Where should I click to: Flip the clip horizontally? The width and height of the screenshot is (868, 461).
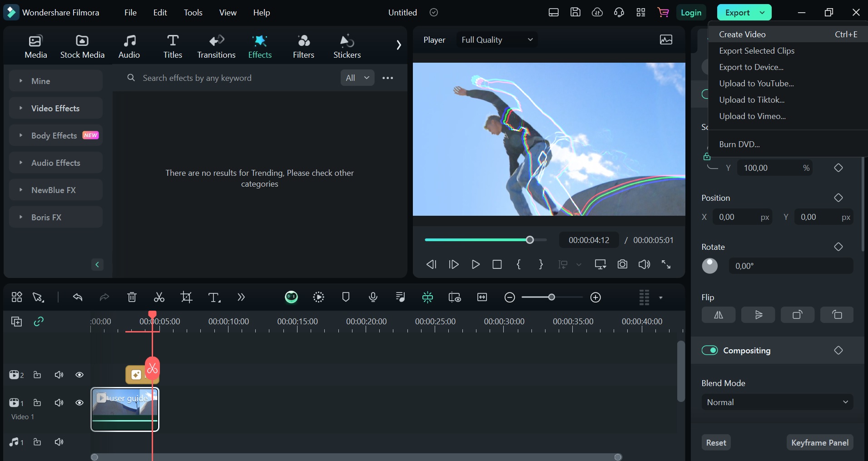(x=718, y=315)
